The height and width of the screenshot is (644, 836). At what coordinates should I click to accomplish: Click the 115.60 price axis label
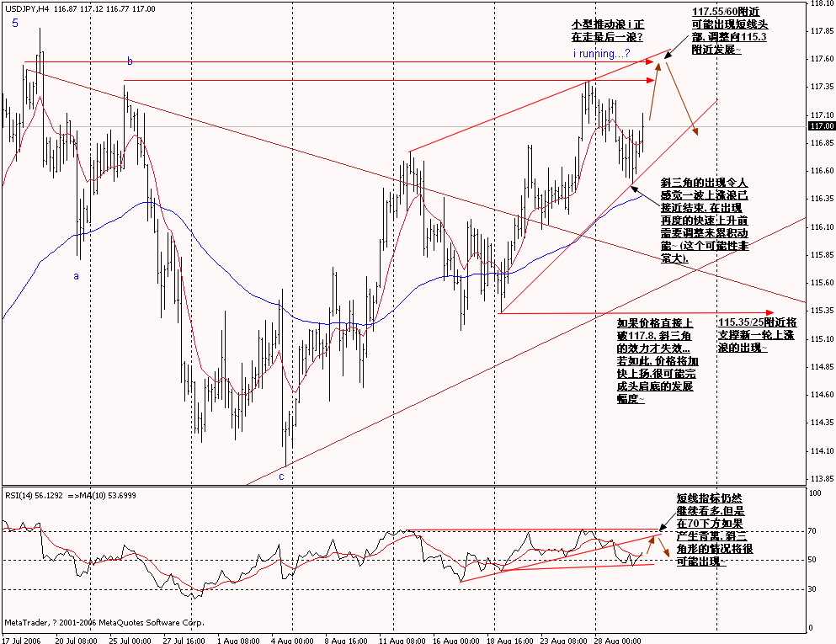click(822, 283)
